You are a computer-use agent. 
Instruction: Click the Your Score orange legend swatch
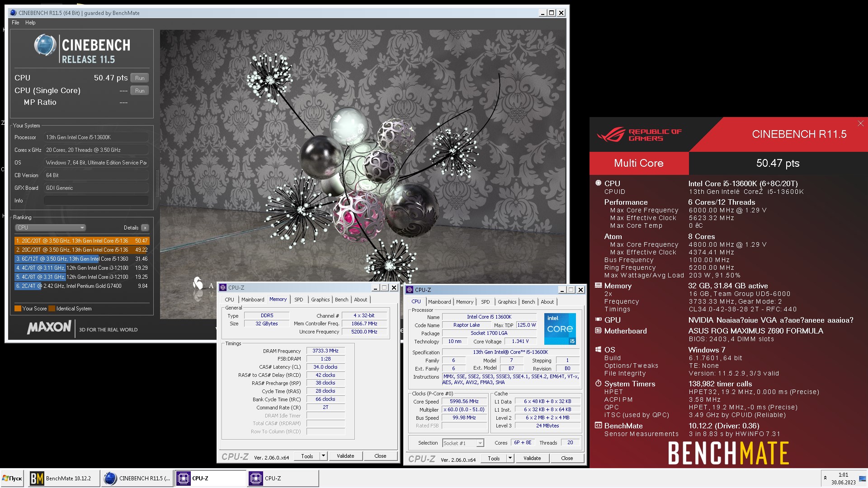pos(18,309)
